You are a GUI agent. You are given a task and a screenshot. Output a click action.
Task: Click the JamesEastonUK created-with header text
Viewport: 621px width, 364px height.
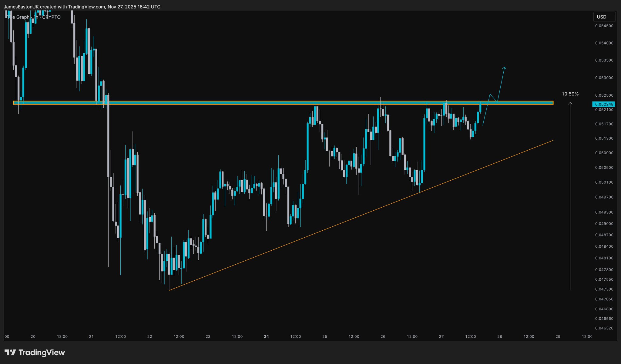pyautogui.click(x=82, y=7)
